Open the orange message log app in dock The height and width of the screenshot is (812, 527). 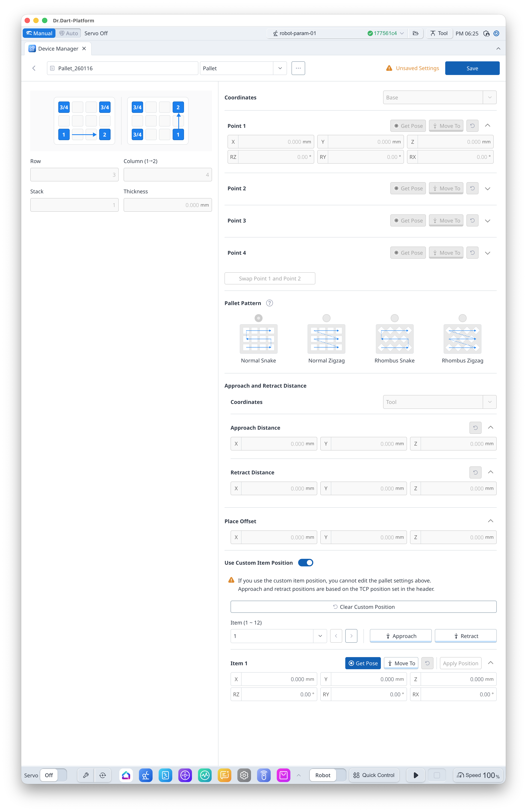pyautogui.click(x=225, y=775)
